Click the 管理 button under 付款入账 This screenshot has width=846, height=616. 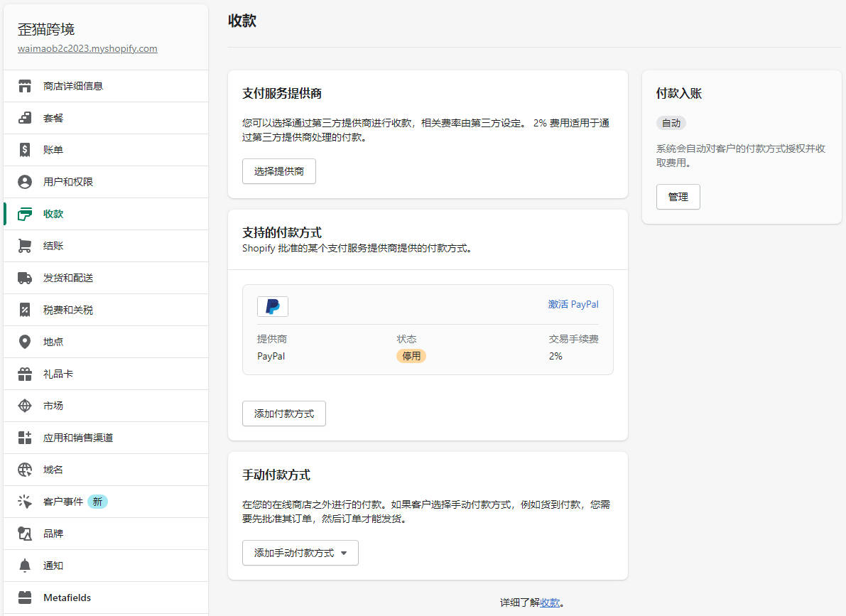[678, 197]
